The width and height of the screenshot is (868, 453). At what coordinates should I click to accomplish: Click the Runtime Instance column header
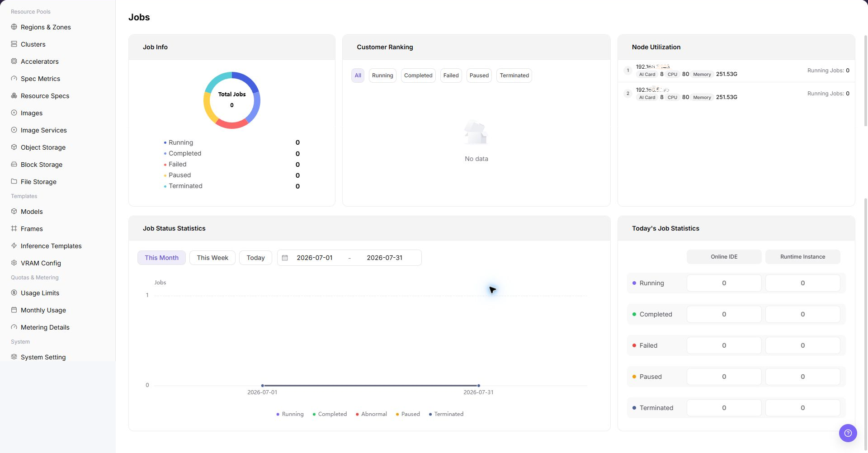point(803,257)
